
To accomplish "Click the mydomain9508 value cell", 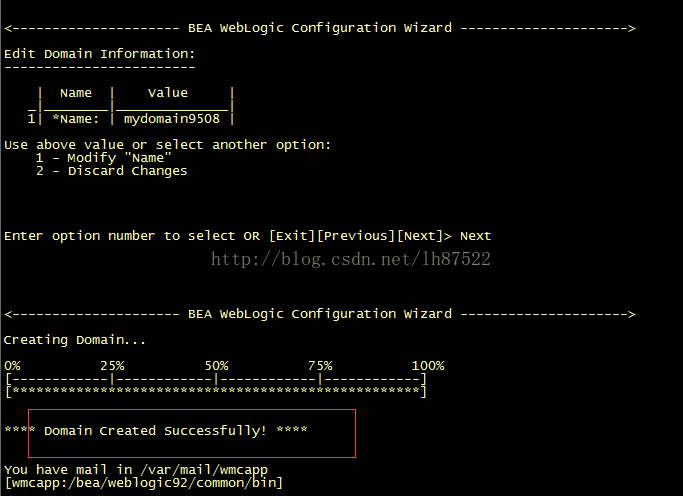I will pos(172,119).
